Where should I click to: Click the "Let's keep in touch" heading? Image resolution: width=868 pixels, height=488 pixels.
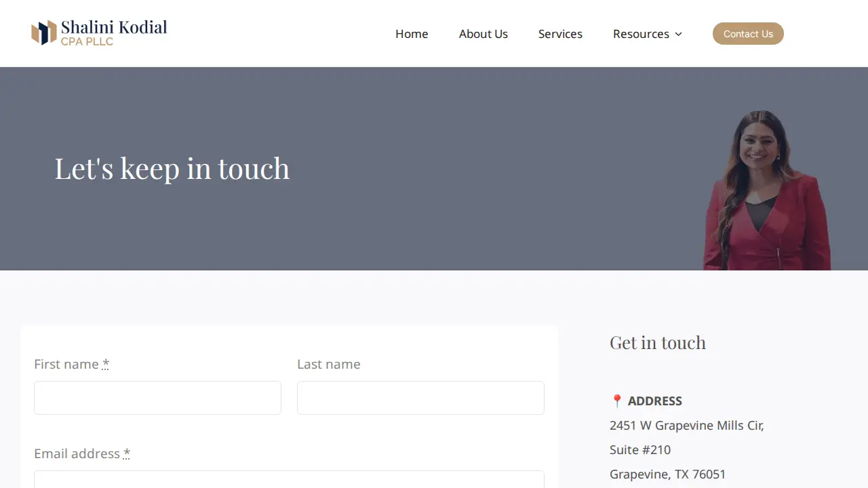click(x=172, y=168)
